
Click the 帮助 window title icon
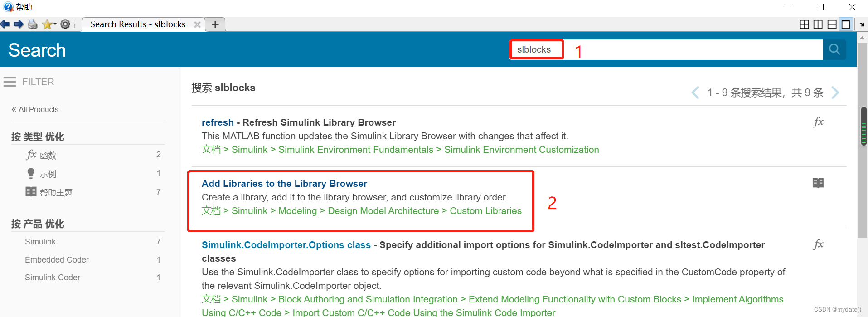8,7
